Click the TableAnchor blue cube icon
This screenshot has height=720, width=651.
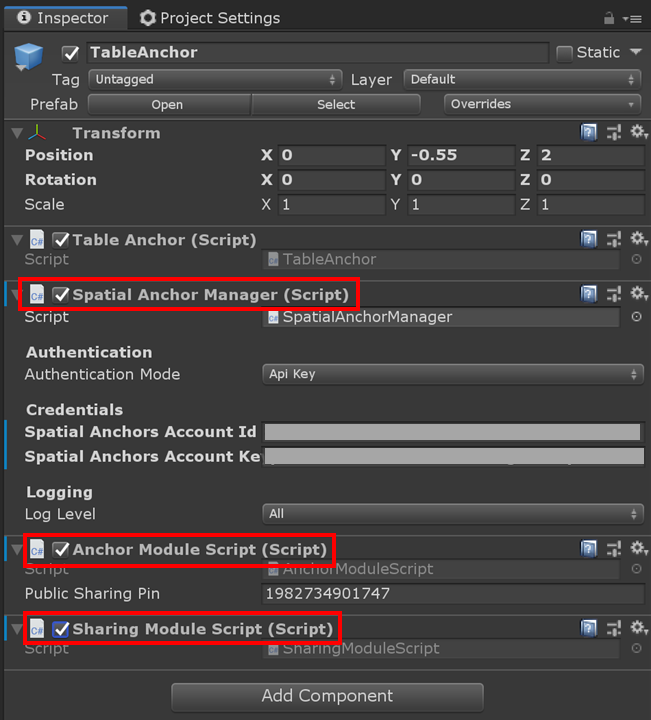28,56
